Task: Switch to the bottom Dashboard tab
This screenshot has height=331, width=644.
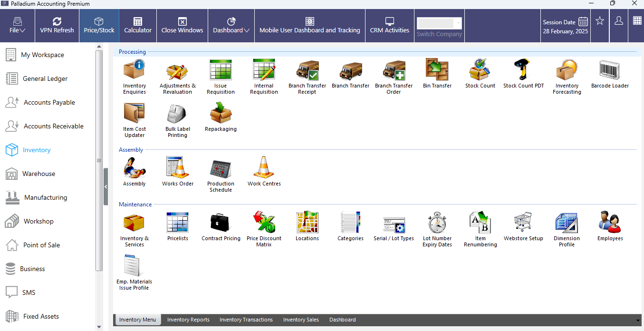Action: [x=342, y=320]
